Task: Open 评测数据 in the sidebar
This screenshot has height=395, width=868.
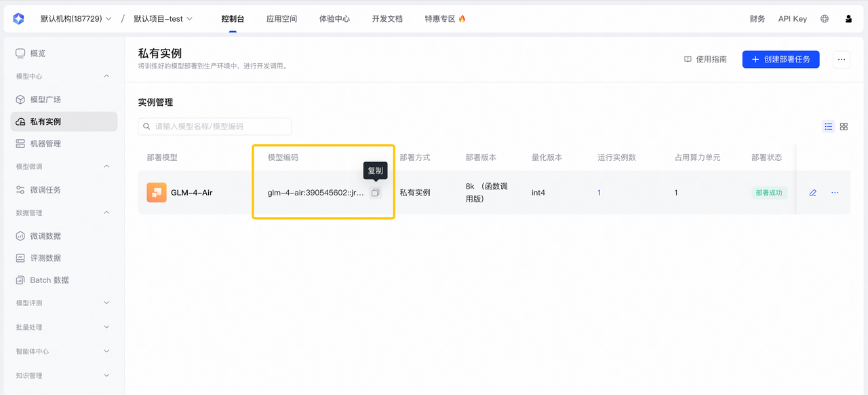Action: tap(64, 258)
